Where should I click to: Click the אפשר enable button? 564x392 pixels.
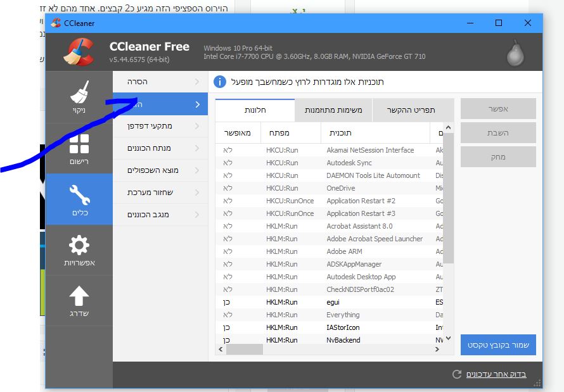498,109
